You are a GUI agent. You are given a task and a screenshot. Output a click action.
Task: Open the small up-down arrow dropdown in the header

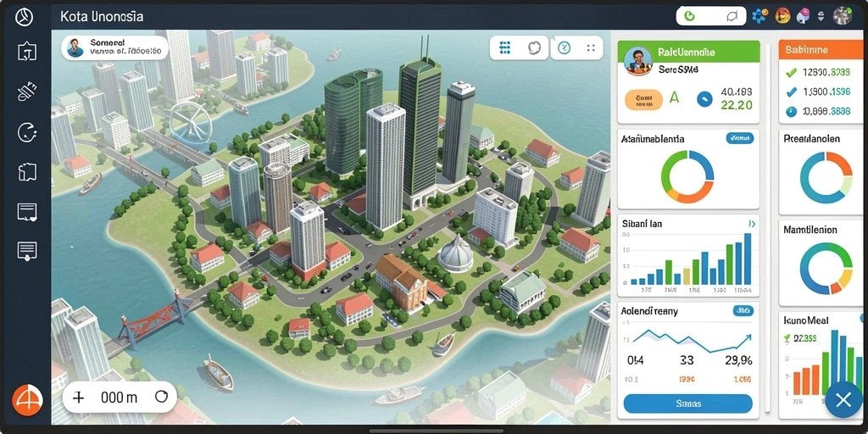click(x=821, y=16)
